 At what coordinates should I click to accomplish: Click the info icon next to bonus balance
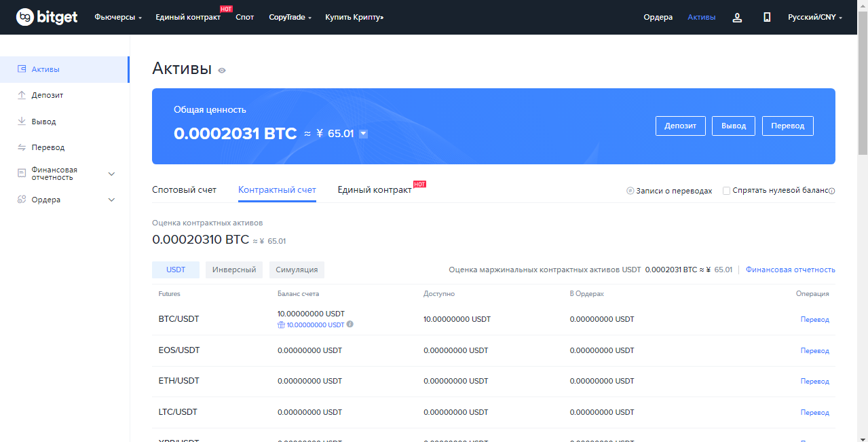[x=350, y=325]
